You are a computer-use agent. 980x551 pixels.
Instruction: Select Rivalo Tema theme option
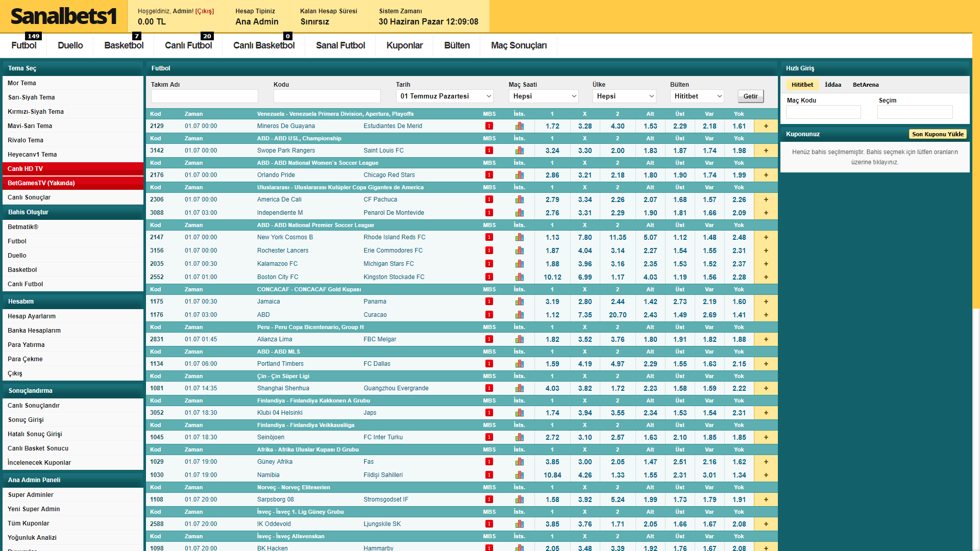[x=73, y=140]
